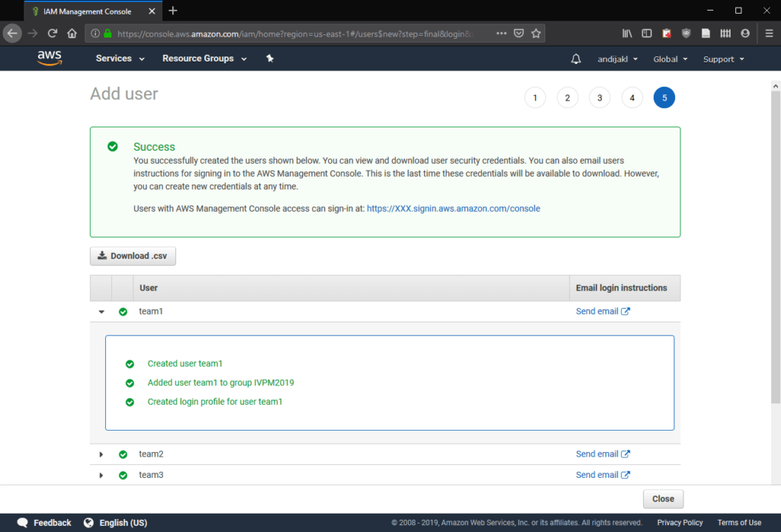Click the Download .csv button

133,256
